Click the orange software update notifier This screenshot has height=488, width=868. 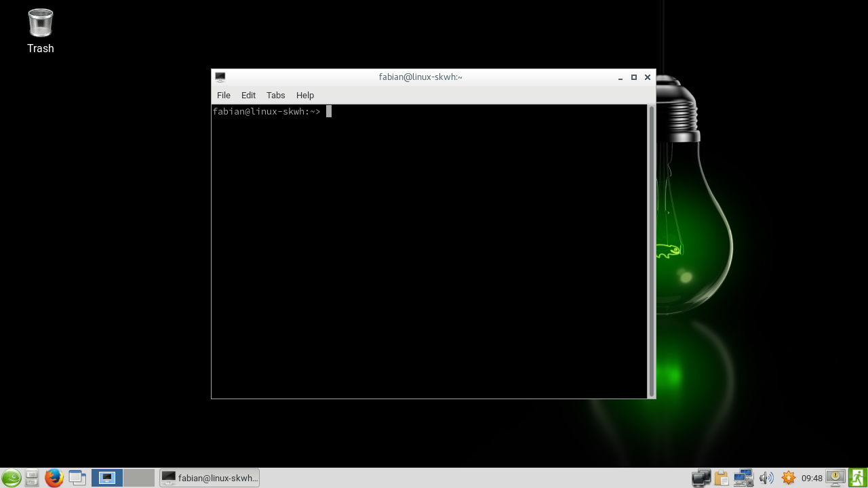788,479
